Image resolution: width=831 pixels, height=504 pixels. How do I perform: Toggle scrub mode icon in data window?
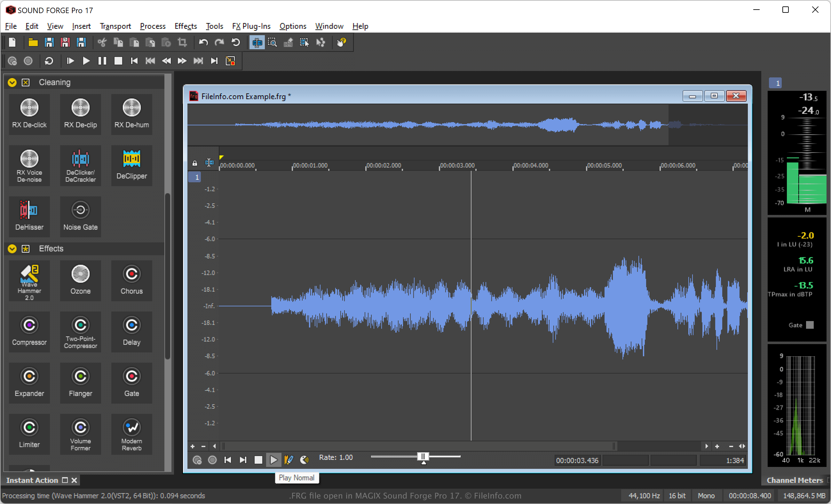[x=304, y=460]
